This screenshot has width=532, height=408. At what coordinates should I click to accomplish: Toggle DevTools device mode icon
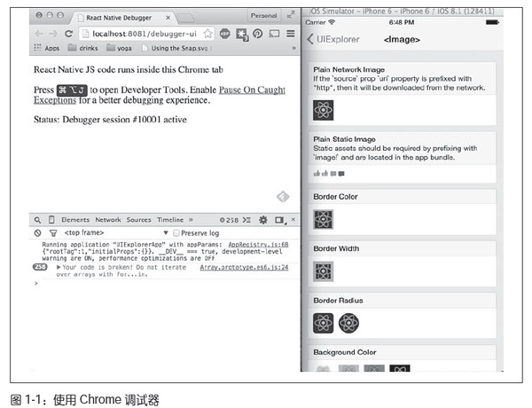[x=51, y=220]
